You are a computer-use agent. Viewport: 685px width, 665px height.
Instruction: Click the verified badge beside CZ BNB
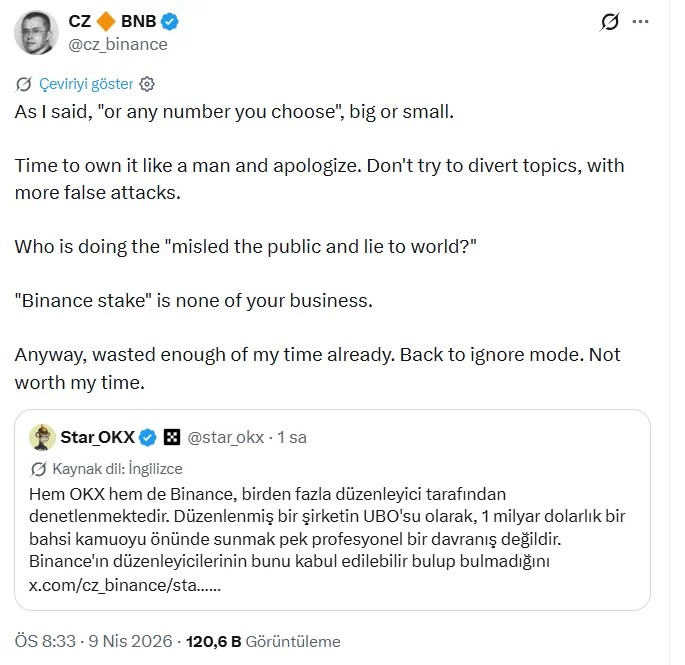(169, 23)
